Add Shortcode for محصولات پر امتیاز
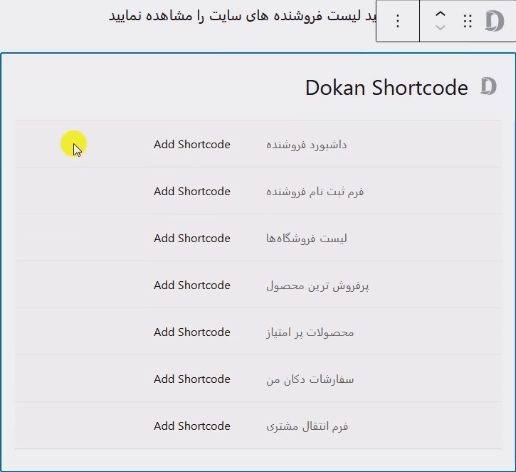The image size is (516, 472). (192, 332)
